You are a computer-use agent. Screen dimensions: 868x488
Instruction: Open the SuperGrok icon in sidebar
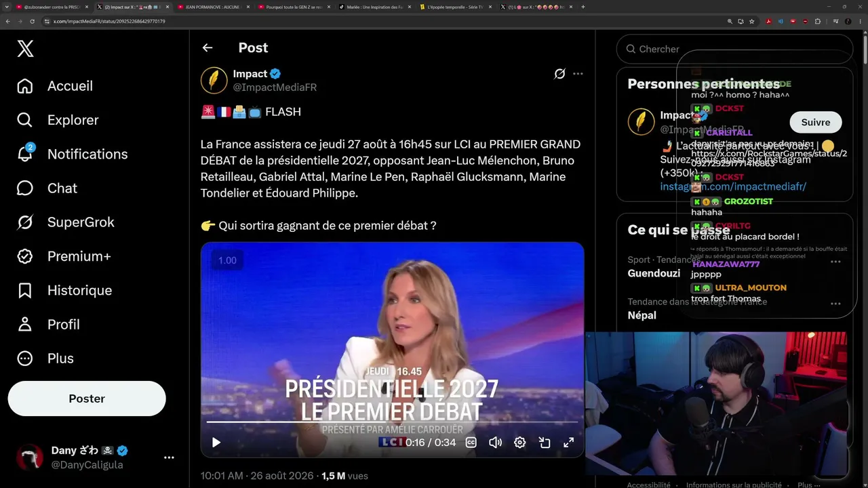(x=25, y=222)
